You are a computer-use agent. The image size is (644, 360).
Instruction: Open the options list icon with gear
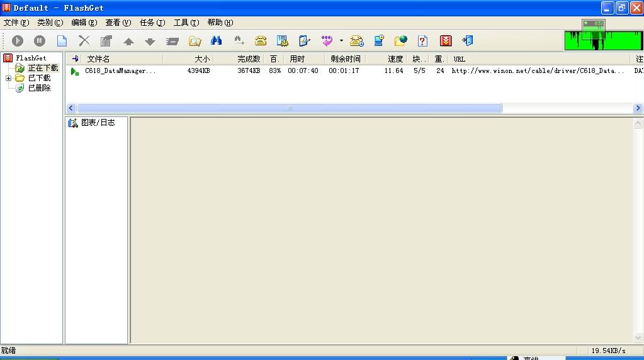coord(283,41)
